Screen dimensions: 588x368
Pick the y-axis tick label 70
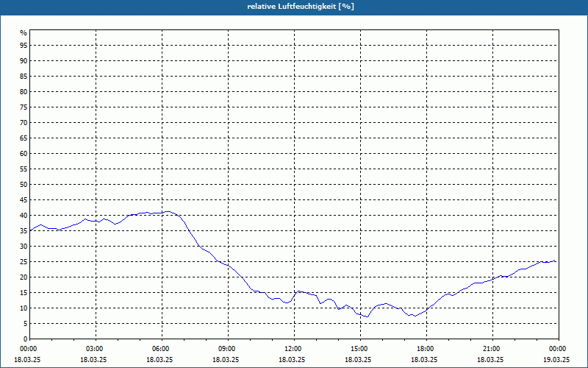24,123
